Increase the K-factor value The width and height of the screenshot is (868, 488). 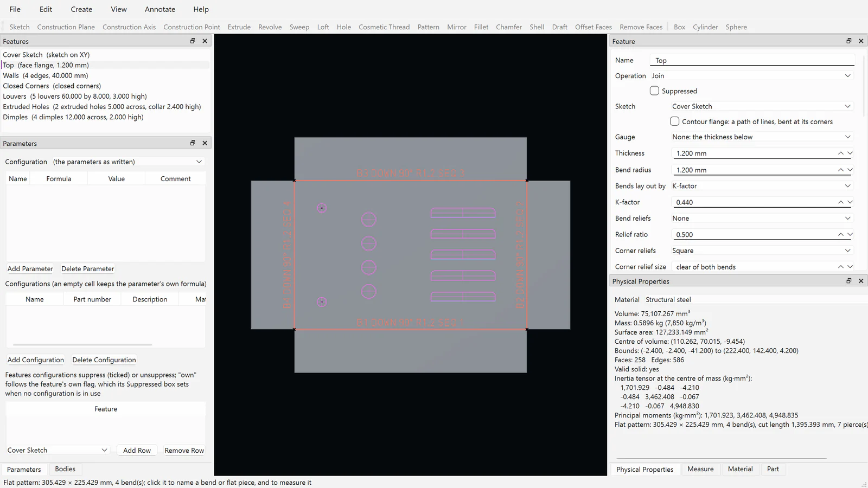[841, 202]
